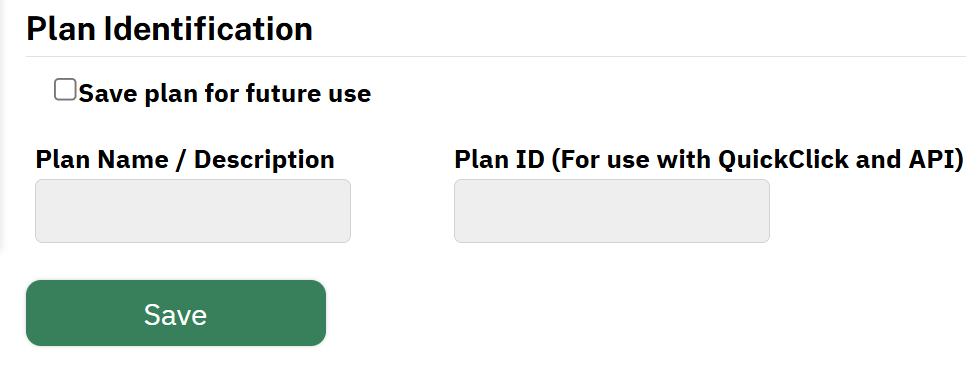Click the word Save on the green button
The image size is (966, 366).
[176, 315]
